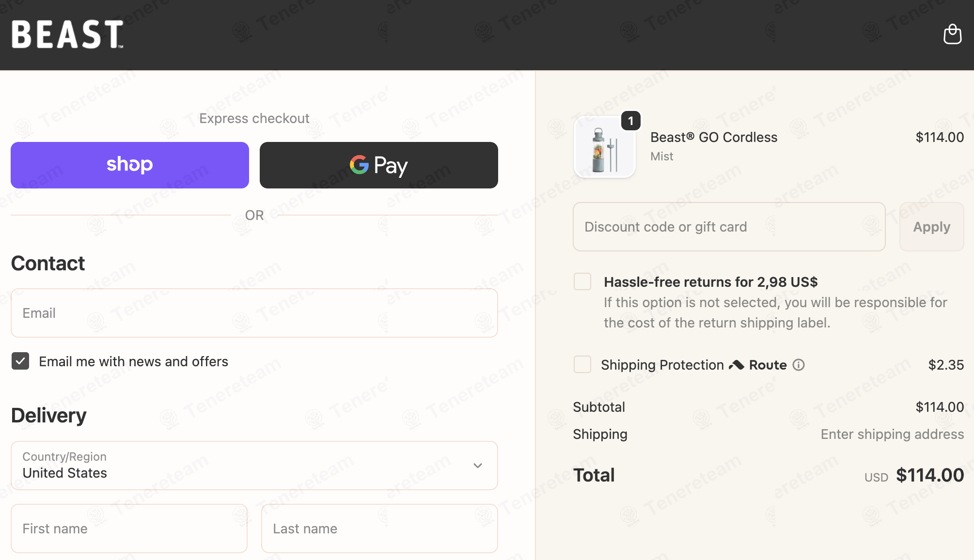Image resolution: width=974 pixels, height=560 pixels.
Task: Apply the discount code
Action: pyautogui.click(x=931, y=227)
